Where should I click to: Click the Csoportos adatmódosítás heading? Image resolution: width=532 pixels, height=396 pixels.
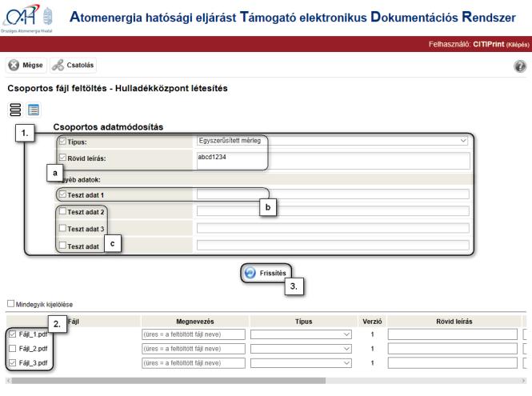[108, 127]
